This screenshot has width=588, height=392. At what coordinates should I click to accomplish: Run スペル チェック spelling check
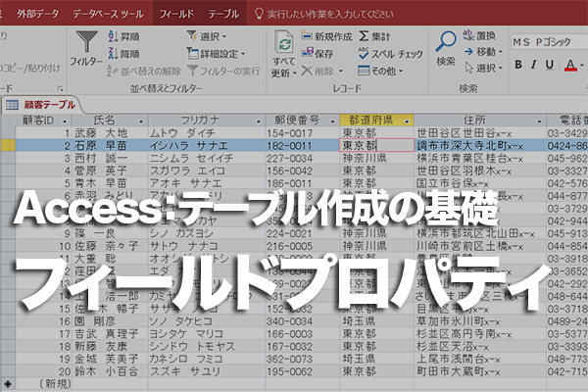point(390,54)
